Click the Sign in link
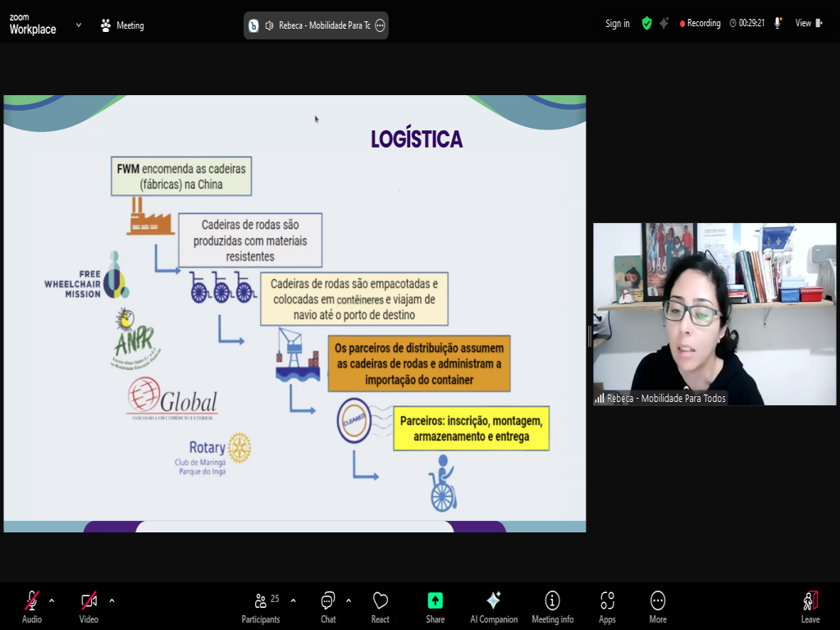This screenshot has width=840, height=630. [x=617, y=24]
